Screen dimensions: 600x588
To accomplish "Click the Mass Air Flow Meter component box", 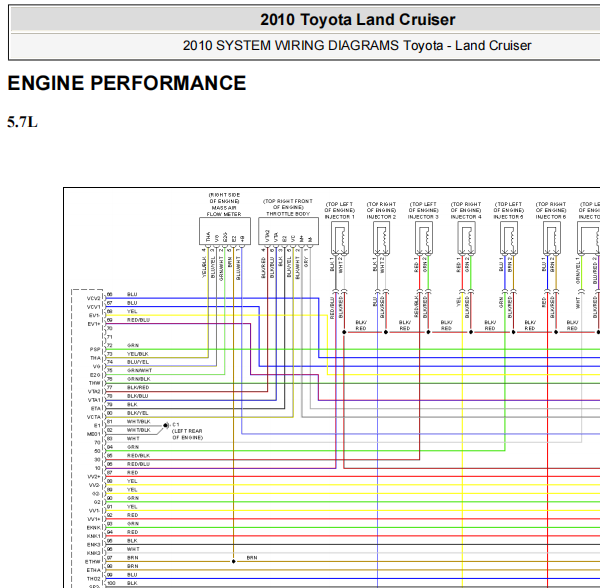I will tap(225, 231).
